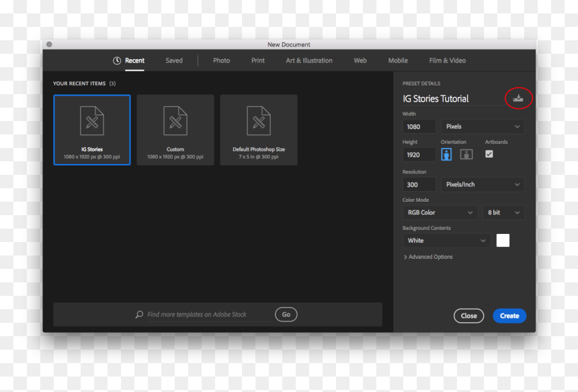578x392 pixels.
Task: Click the Close button
Action: (468, 315)
